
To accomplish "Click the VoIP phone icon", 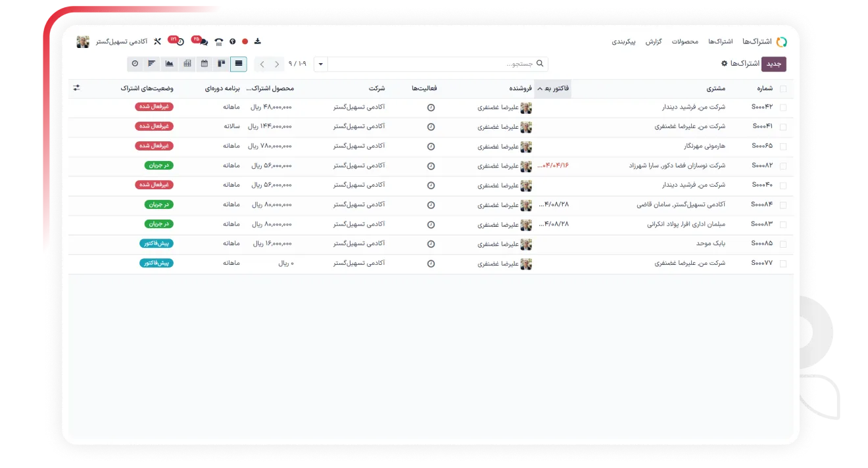I will pos(218,41).
